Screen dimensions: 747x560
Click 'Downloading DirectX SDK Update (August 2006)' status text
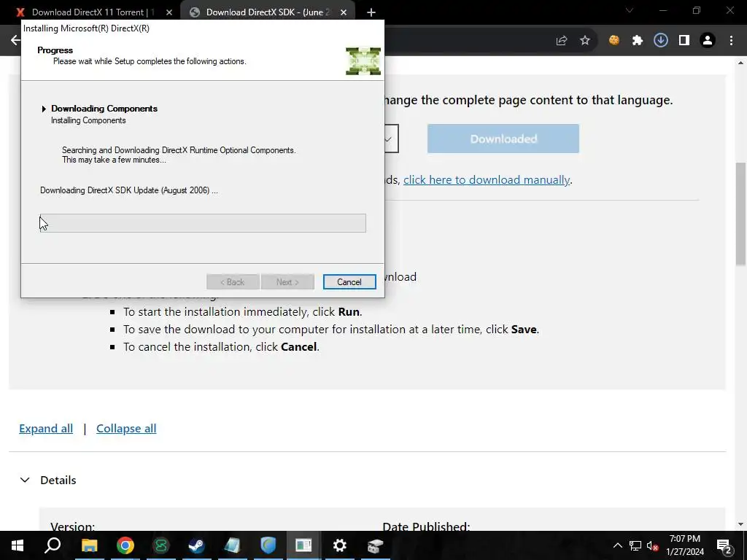pyautogui.click(x=129, y=190)
